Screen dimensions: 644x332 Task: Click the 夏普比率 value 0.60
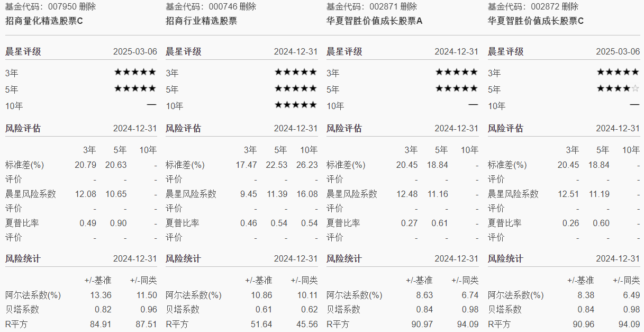point(601,223)
